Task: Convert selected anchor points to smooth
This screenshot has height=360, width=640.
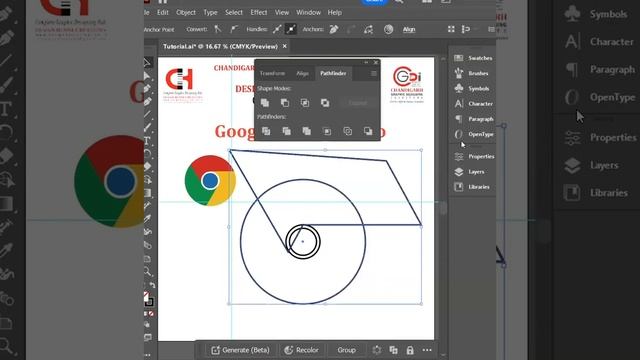Action: (x=233, y=29)
